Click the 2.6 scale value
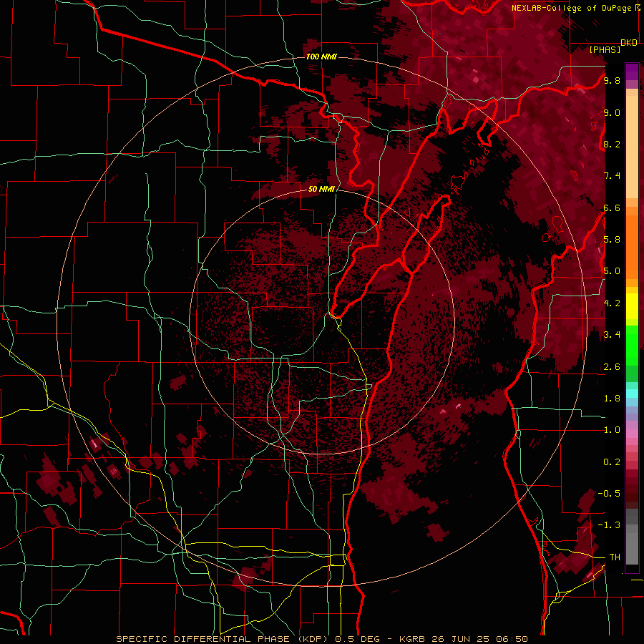The image size is (644, 644). click(x=612, y=367)
